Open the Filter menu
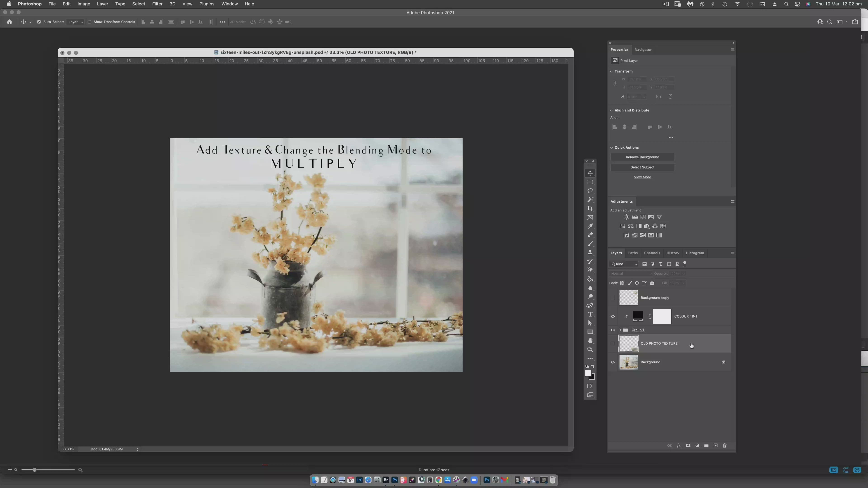Viewport: 868px width, 488px height. tap(157, 4)
